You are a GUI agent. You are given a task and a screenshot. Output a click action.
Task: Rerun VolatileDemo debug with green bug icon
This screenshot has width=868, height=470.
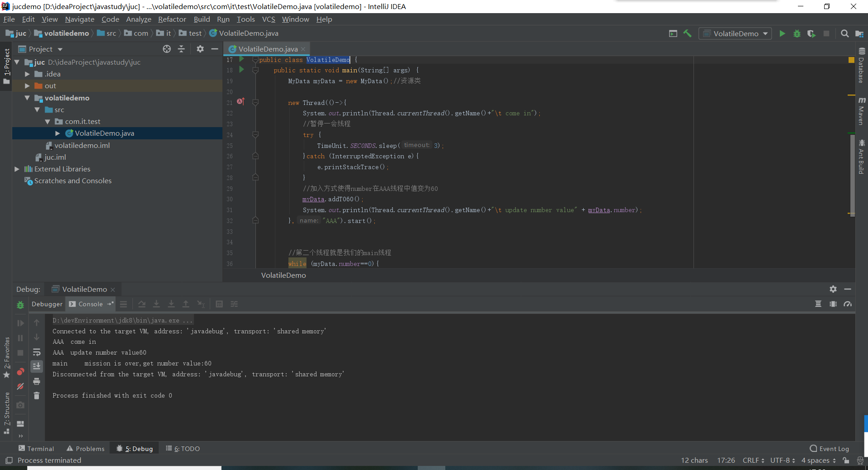point(20,305)
